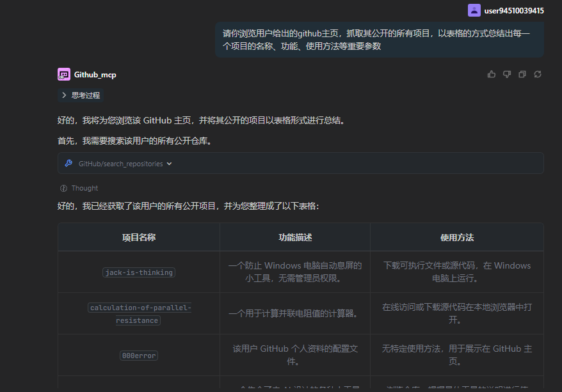Image resolution: width=562 pixels, height=392 pixels.
Task: Click the Github_mcp name label
Action: click(x=95, y=75)
